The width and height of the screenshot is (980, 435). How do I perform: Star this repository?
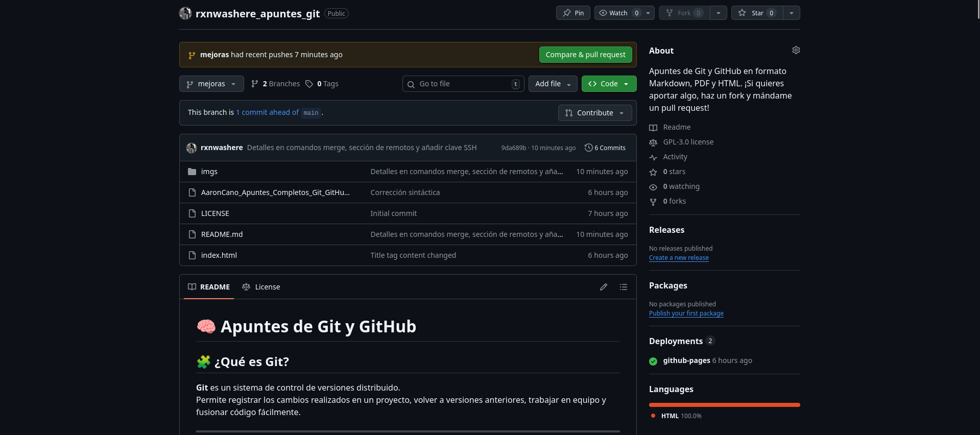(x=757, y=13)
